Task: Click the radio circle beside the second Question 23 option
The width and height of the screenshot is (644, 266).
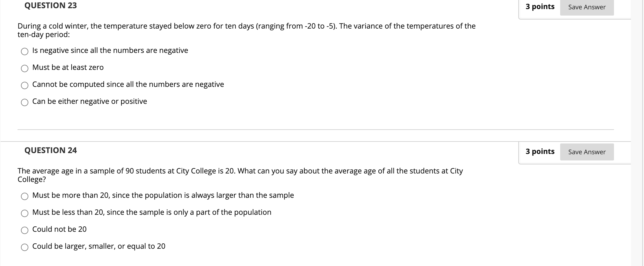Action: coord(25,68)
